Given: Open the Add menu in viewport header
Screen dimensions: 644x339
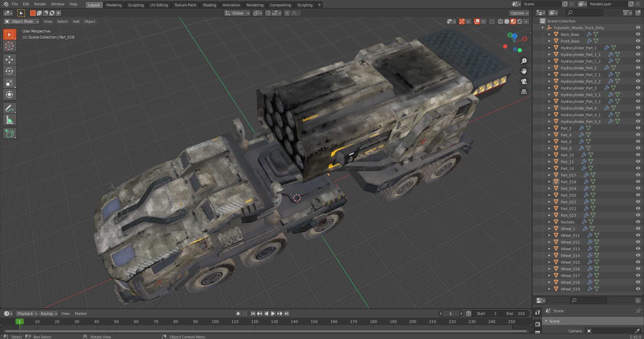Looking at the screenshot, I should coord(76,21).
